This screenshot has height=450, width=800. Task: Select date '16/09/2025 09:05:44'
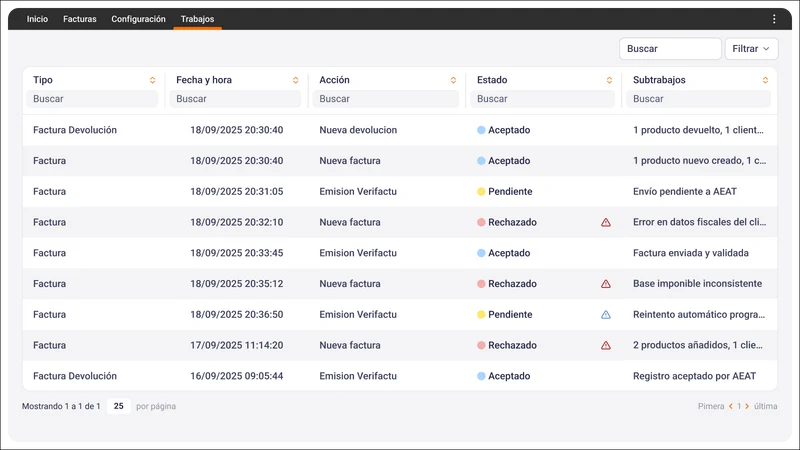coord(237,376)
